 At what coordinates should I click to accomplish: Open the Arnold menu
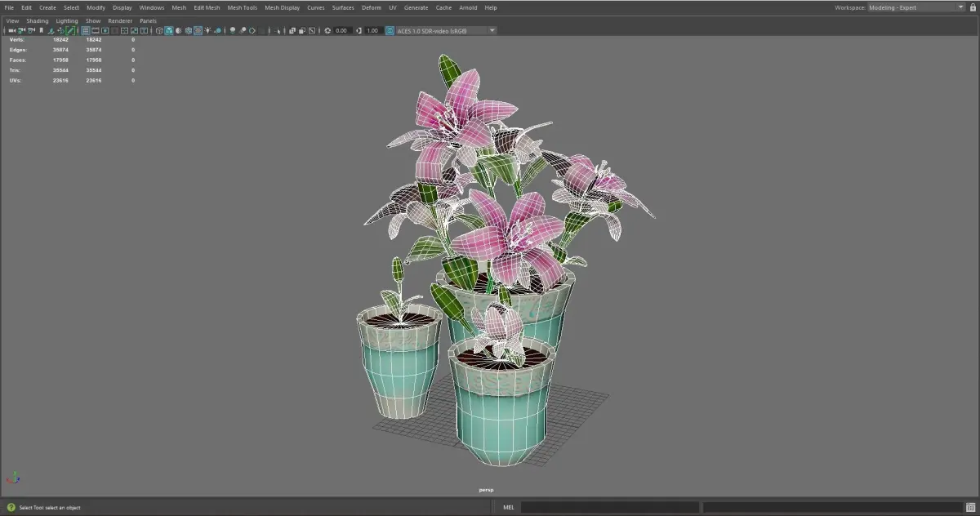(468, 7)
